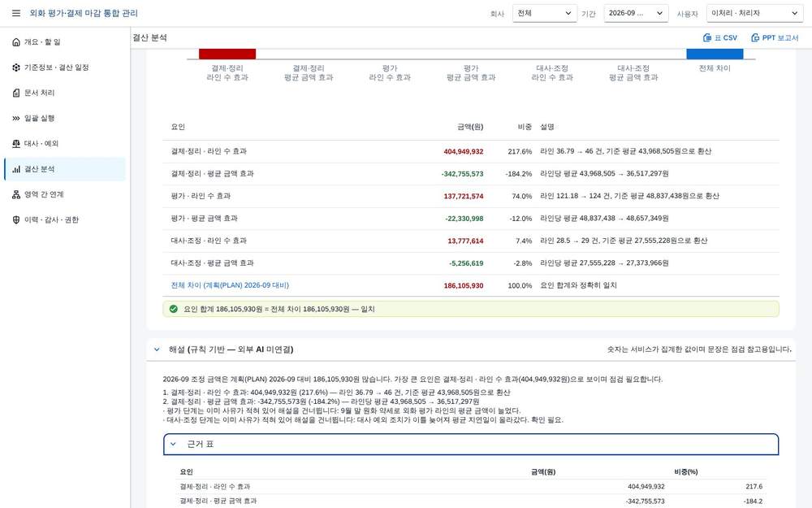
Task: Select 결산 분석 in sidebar
Action: pyautogui.click(x=65, y=169)
